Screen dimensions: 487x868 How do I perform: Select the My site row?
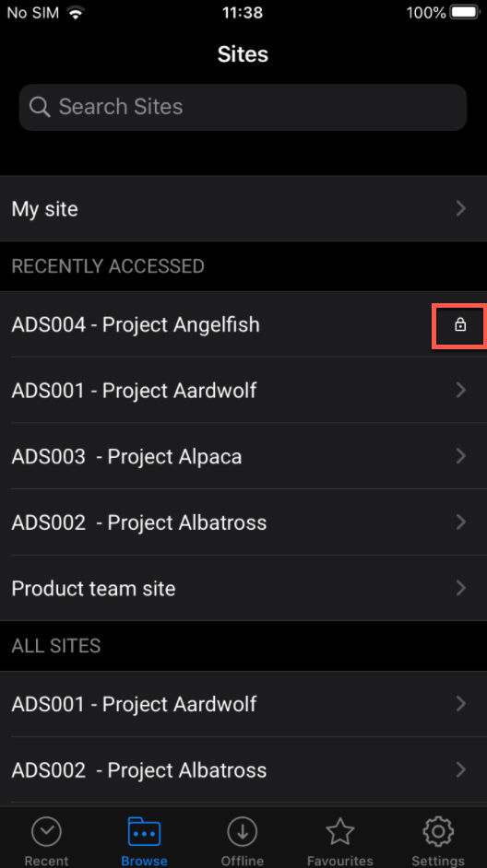tap(243, 208)
